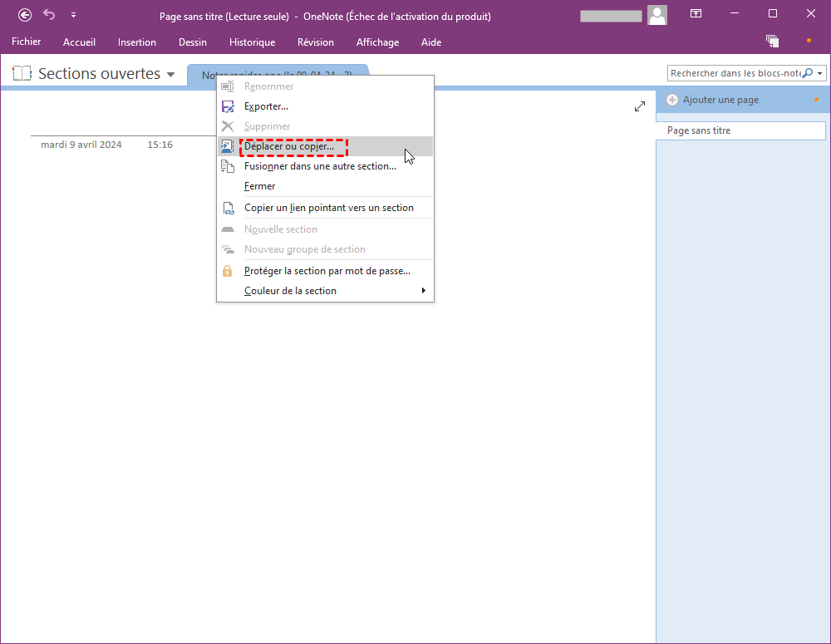The height and width of the screenshot is (644, 831).
Task: Select Déplacer ou copier... menu entry
Action: pos(289,146)
